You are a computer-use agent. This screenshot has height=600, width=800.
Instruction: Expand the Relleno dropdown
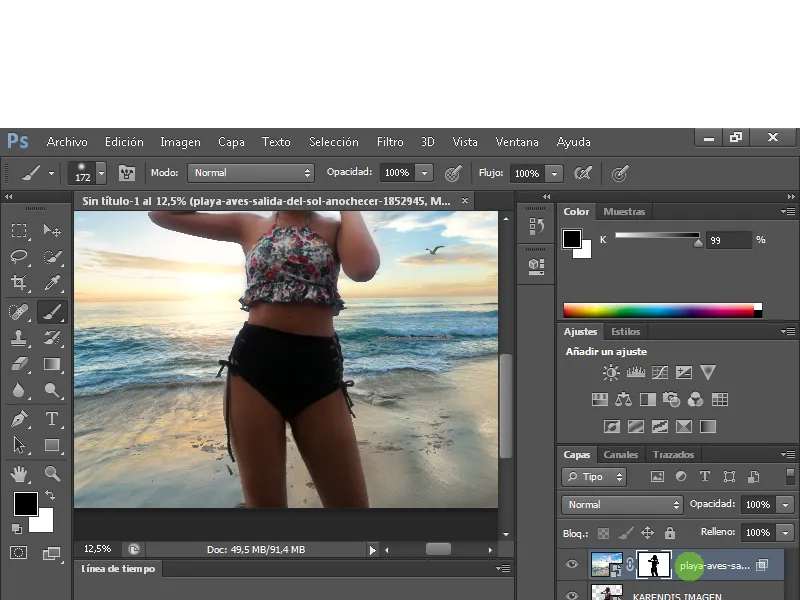point(786,533)
